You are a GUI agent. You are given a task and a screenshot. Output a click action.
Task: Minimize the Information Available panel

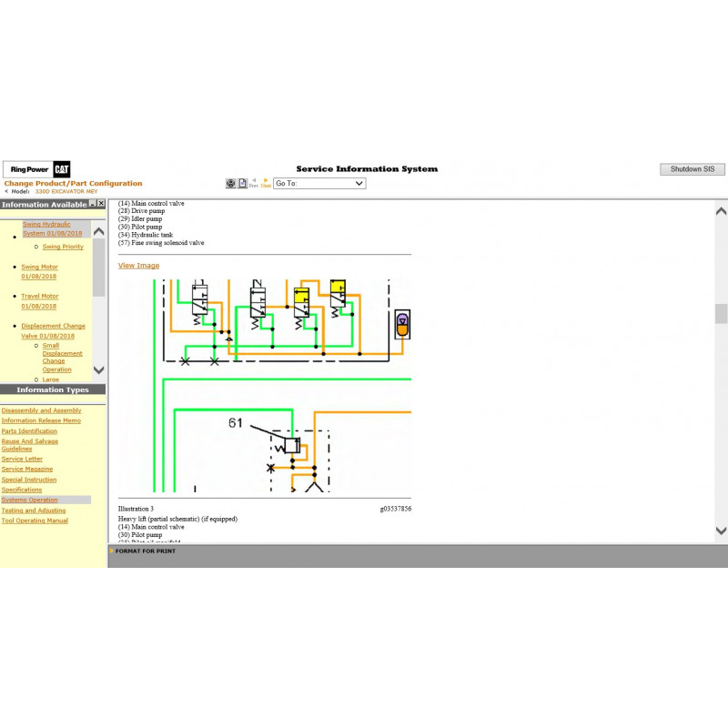(92, 204)
